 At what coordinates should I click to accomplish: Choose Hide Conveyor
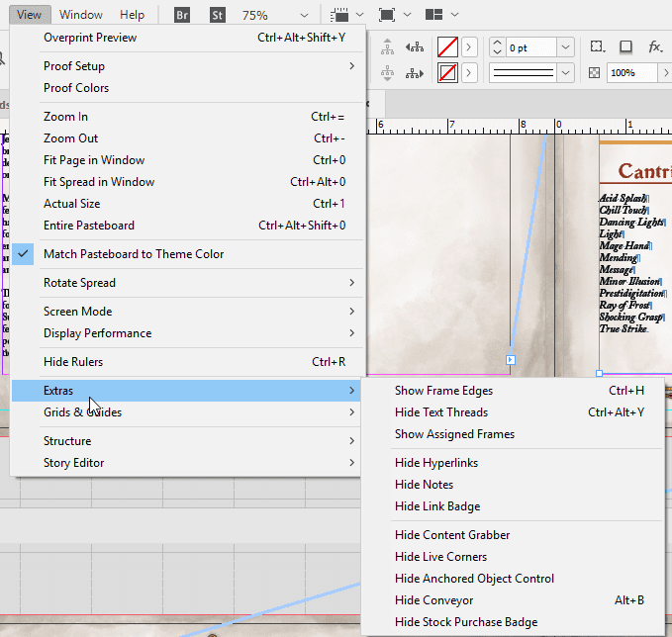pos(513,600)
